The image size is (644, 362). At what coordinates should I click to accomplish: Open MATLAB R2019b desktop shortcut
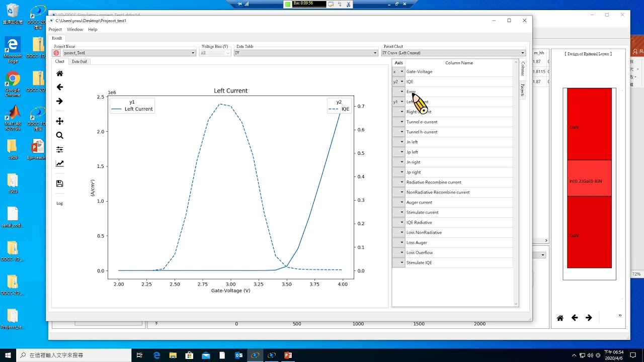click(x=13, y=118)
